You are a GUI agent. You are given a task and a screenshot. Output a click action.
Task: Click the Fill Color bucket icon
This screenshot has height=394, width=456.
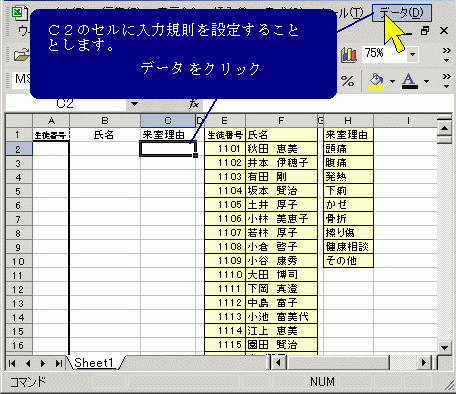point(376,81)
